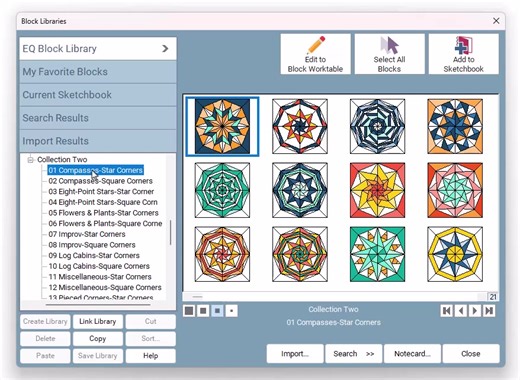Image resolution: width=520 pixels, height=380 pixels.
Task: Show second-largest block thumbnail size
Action: 203,311
